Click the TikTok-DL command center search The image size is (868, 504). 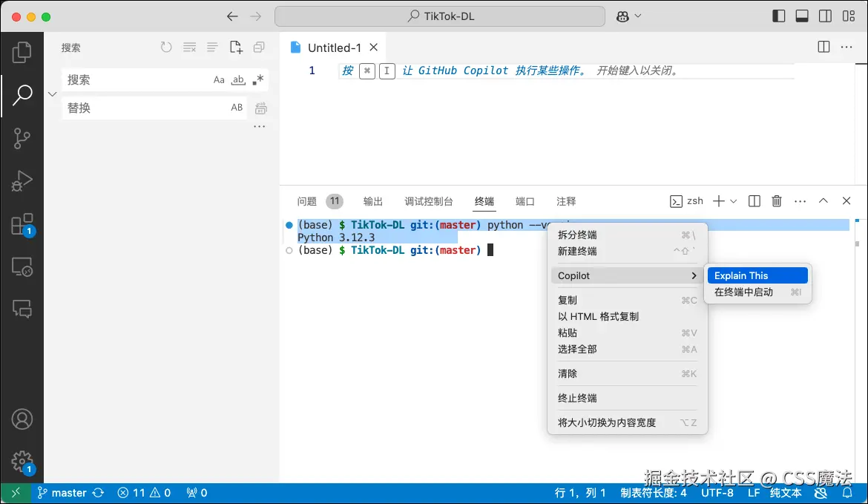(x=439, y=16)
